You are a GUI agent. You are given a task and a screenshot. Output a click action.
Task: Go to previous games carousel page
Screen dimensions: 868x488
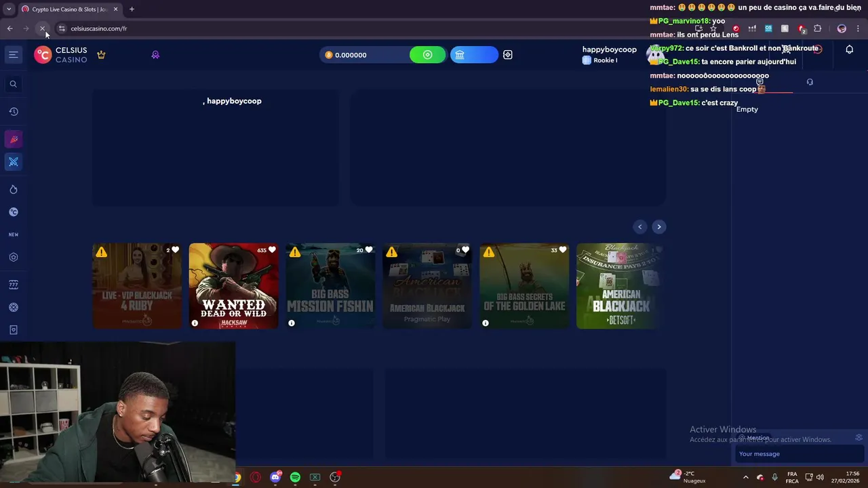point(640,227)
